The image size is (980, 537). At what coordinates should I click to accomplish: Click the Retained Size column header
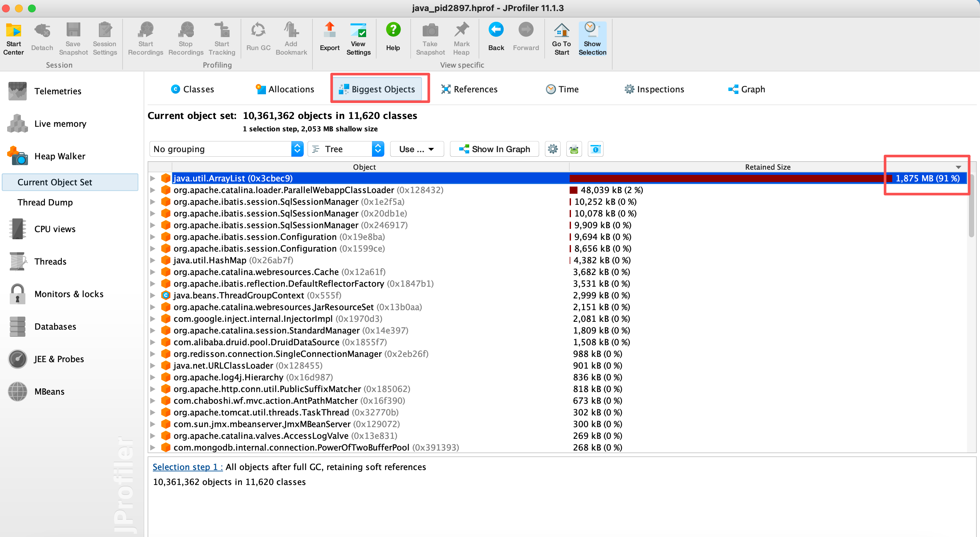767,167
